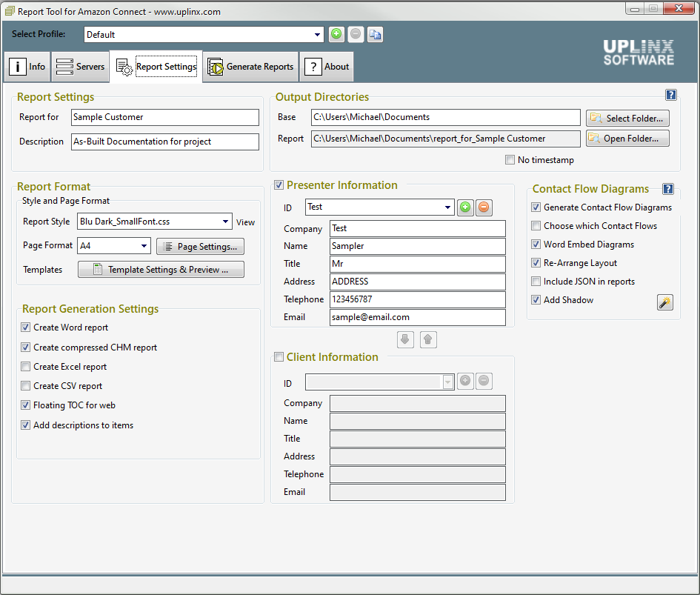Click the Presenter Name field
Viewport: 700px width, 595px height.
[418, 246]
